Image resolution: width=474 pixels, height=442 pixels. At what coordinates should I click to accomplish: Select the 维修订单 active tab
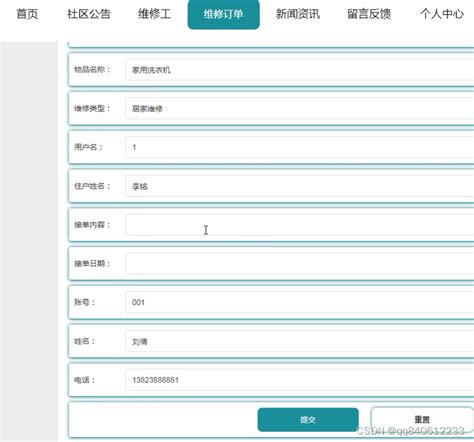click(223, 14)
